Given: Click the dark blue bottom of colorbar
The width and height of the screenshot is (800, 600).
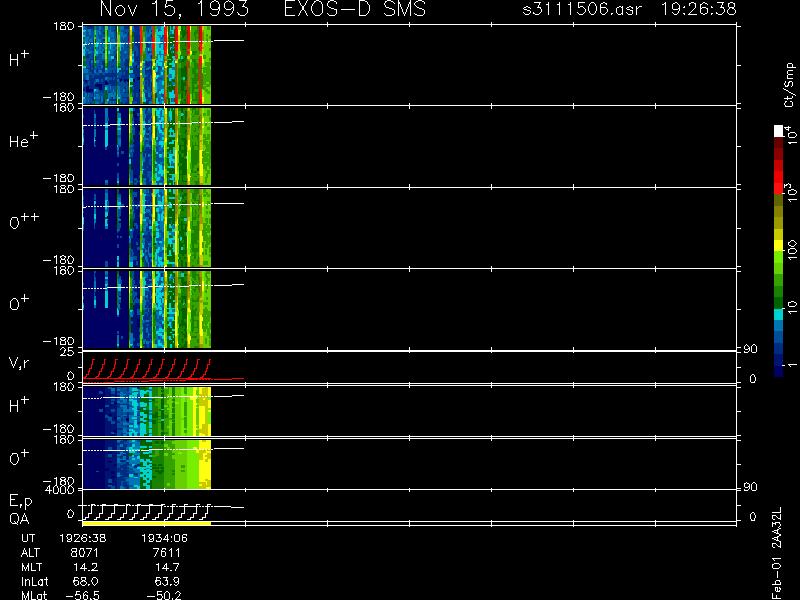Looking at the screenshot, I should (779, 371).
